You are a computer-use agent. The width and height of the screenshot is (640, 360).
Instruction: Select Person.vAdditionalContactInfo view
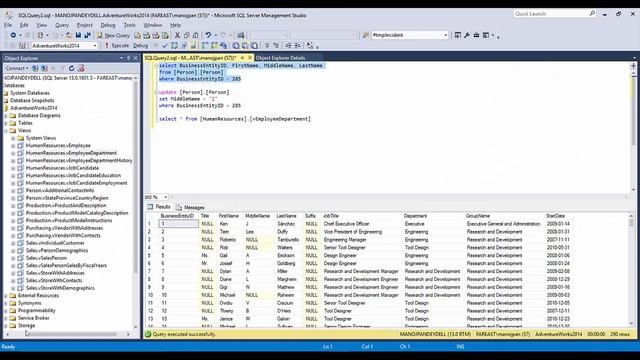pos(60,191)
